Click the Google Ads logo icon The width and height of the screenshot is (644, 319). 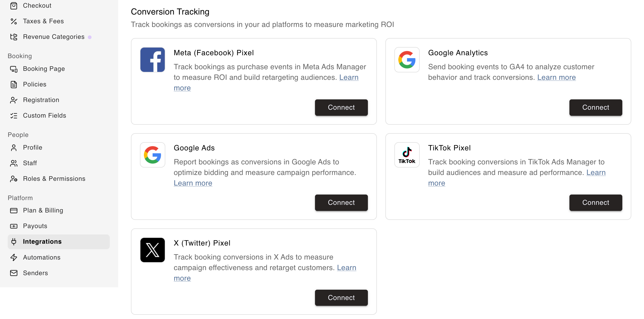tap(153, 155)
